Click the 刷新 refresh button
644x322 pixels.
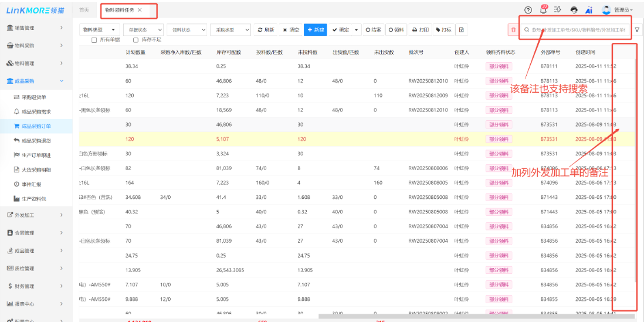pos(266,30)
